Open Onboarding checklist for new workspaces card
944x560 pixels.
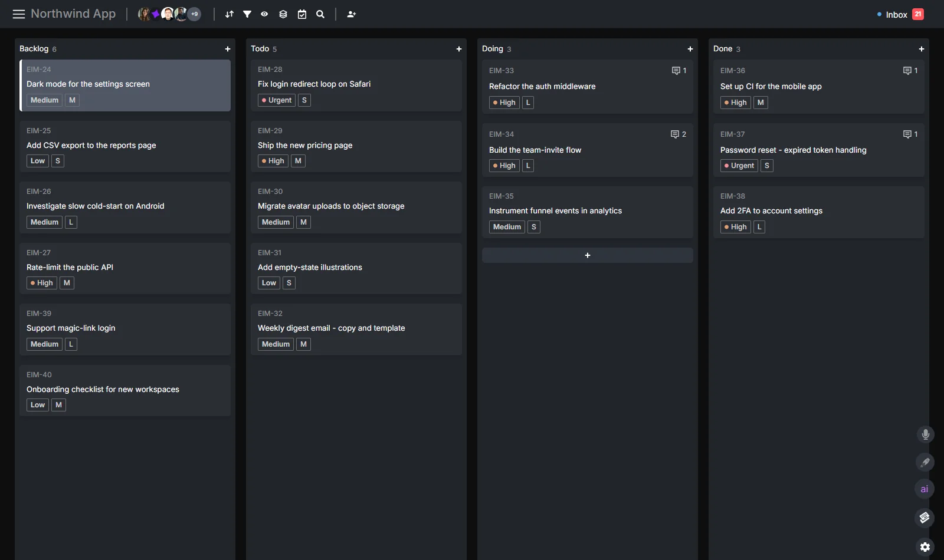click(125, 391)
